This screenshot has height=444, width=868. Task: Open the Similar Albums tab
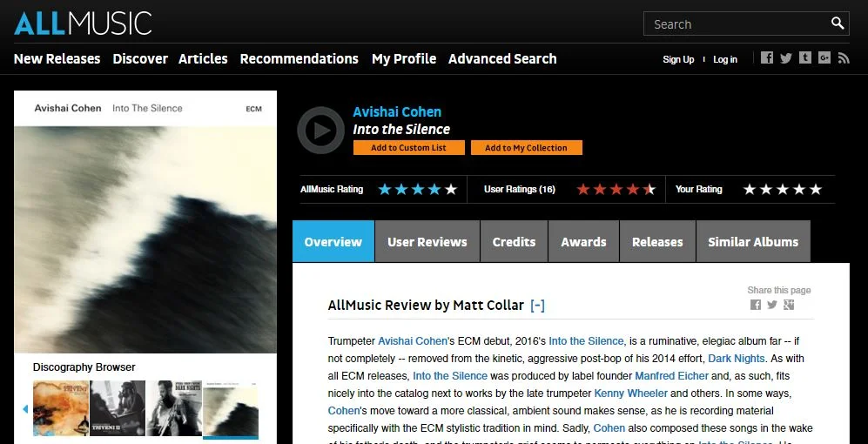(x=753, y=241)
